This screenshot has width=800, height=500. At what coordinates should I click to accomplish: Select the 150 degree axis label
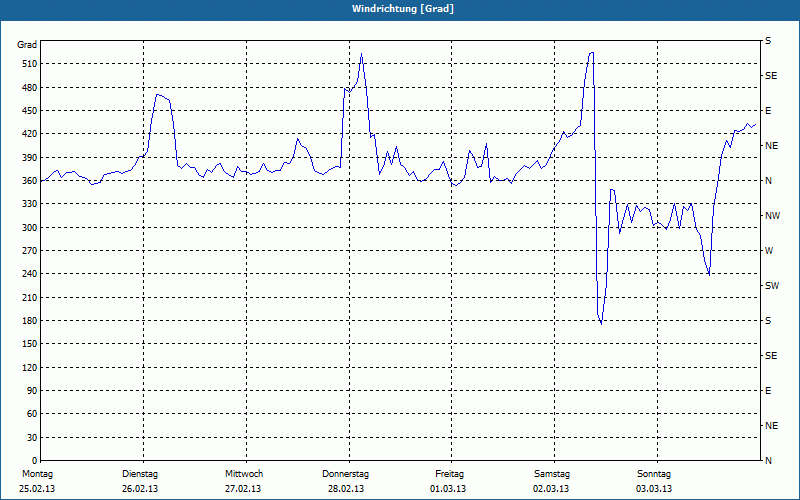[30, 344]
